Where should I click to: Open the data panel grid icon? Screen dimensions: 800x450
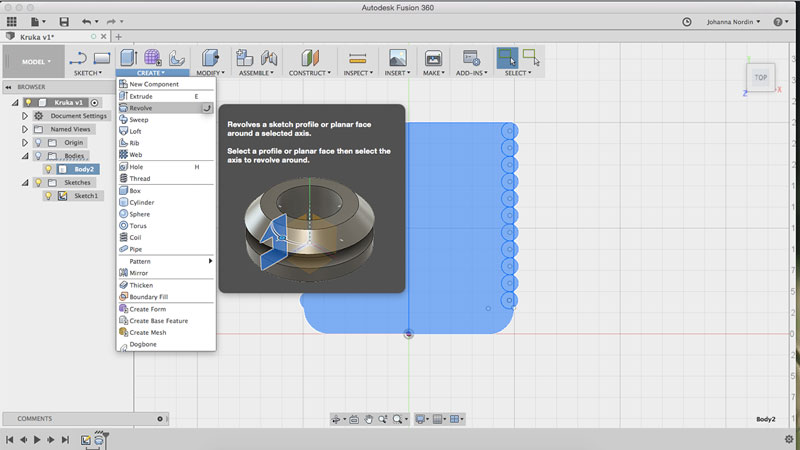coord(11,21)
